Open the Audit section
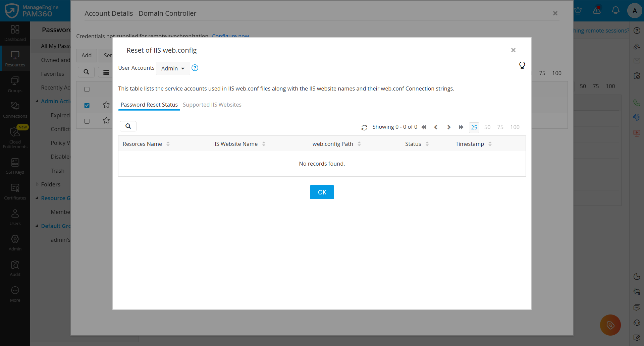Viewport: 644px width, 346px height. click(15, 266)
